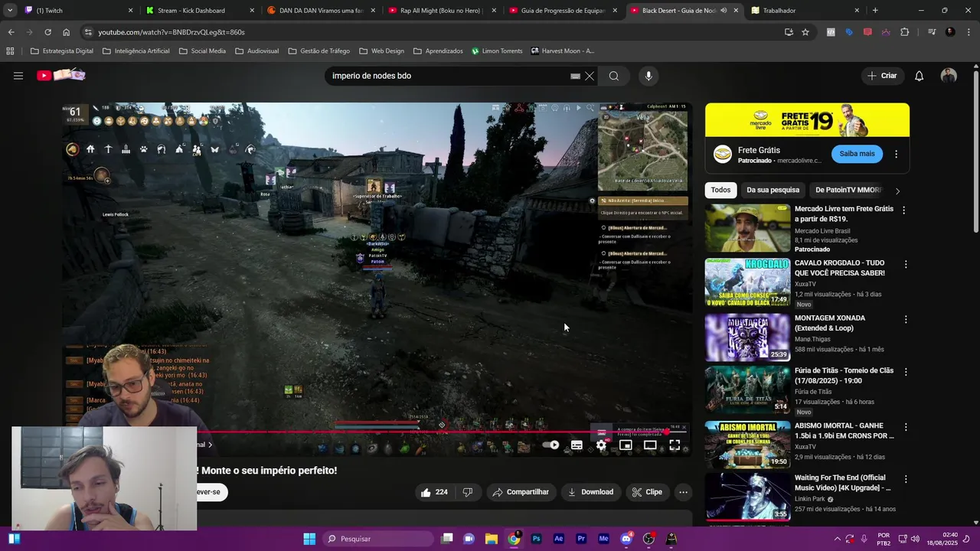The image size is (980, 551).
Task: Open the Clipe clip button
Action: (647, 492)
